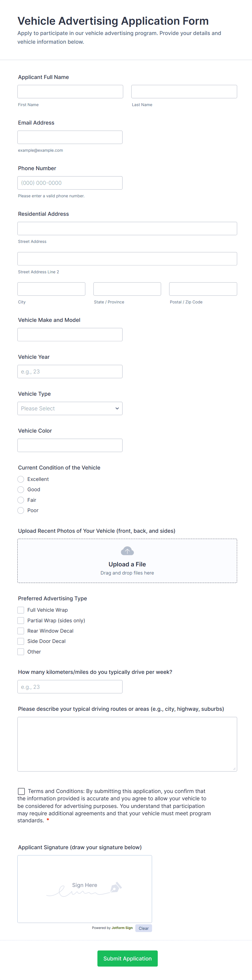Select the Excellent condition radio button
Screen dimensions: 252x980
click(21, 479)
